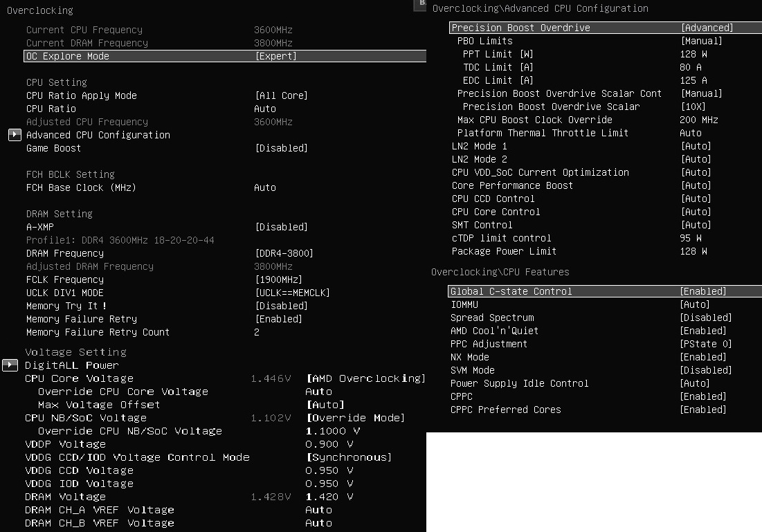The width and height of the screenshot is (762, 532).
Task: Open FCLK Frequency 1900MHz dropdown
Action: click(x=278, y=279)
